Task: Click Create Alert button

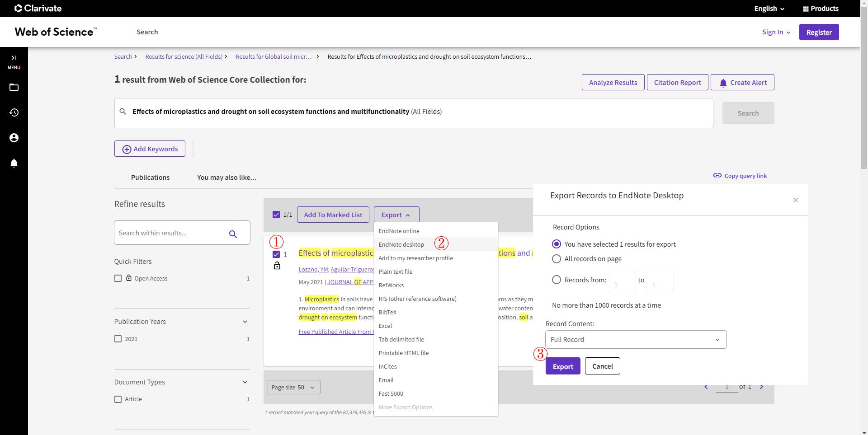Action: click(742, 82)
